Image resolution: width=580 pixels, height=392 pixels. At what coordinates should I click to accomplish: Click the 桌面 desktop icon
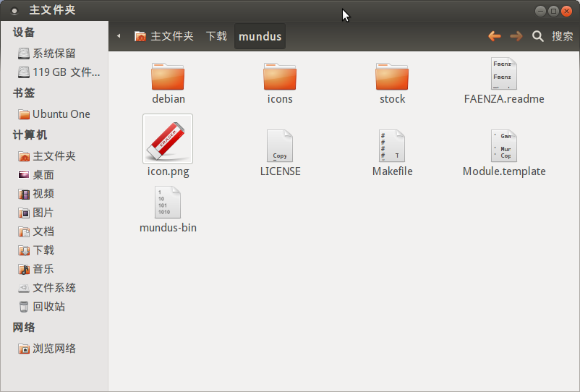[x=24, y=174]
